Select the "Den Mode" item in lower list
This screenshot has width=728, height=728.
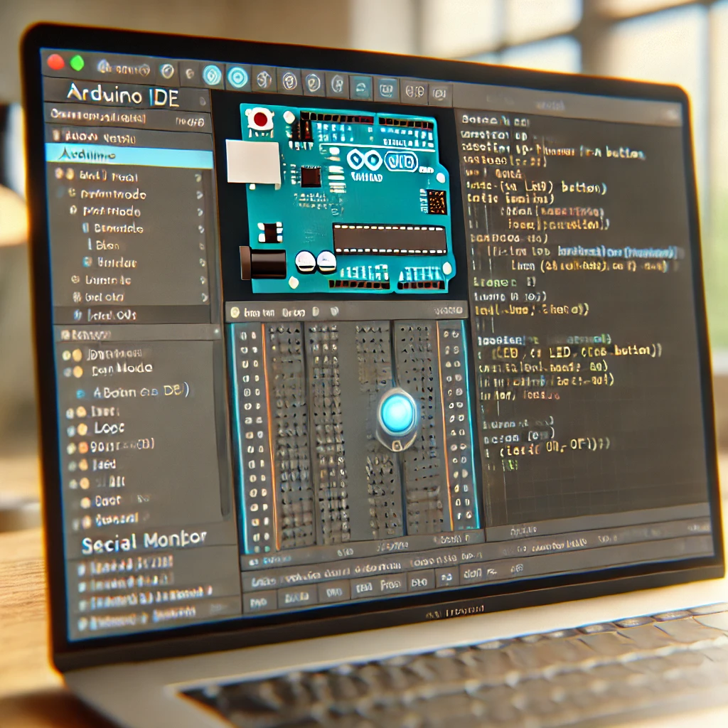[122, 369]
